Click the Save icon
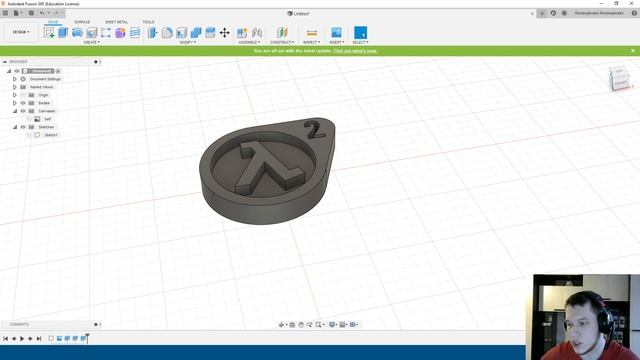 [31, 13]
